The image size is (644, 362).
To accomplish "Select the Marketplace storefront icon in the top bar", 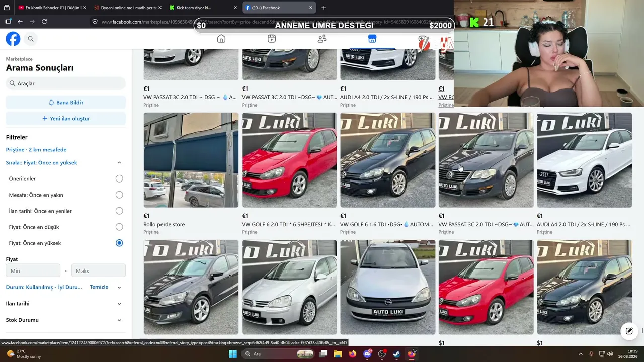I will click(372, 39).
